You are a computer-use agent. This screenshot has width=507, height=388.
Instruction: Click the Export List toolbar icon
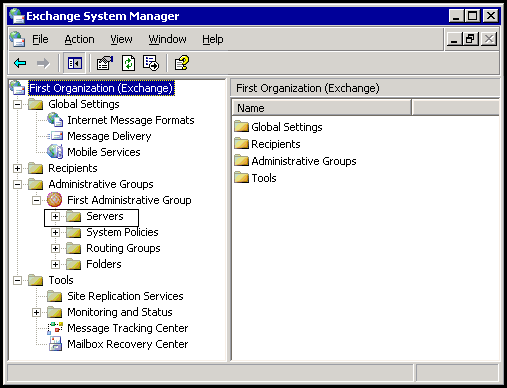pyautogui.click(x=151, y=63)
